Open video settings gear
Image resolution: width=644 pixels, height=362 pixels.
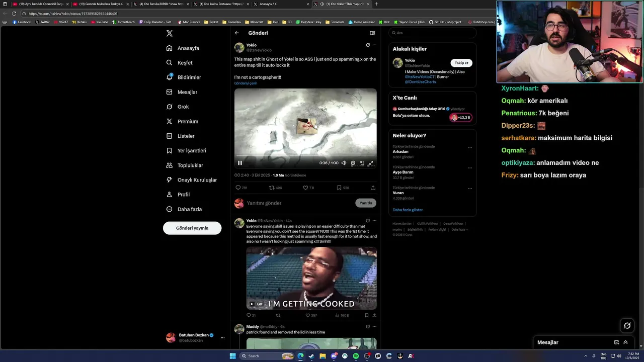[x=353, y=163]
